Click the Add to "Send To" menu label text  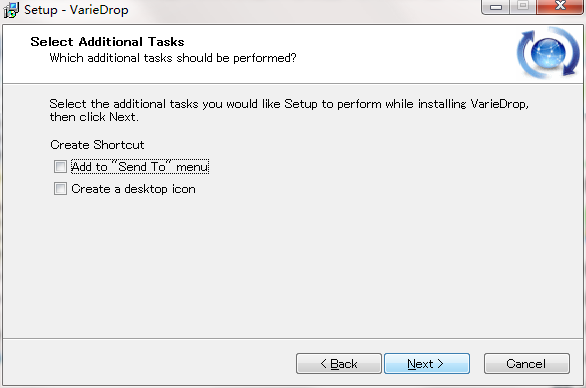(x=140, y=166)
